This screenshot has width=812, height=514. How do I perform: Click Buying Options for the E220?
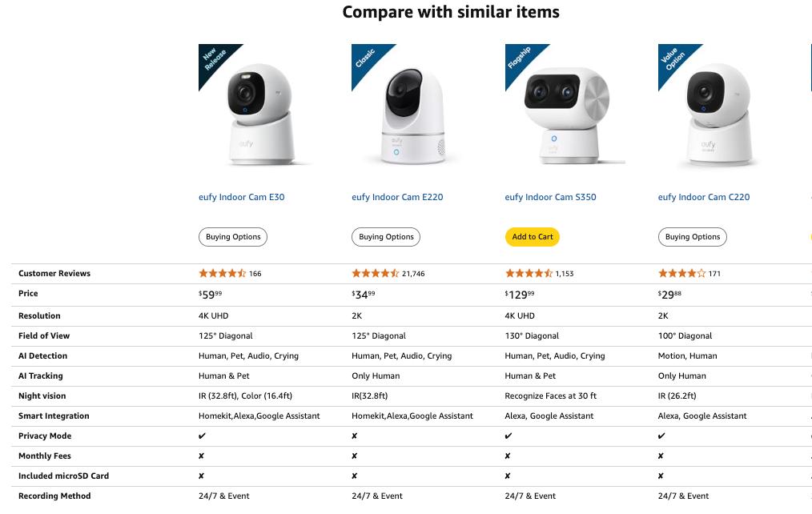tap(385, 236)
